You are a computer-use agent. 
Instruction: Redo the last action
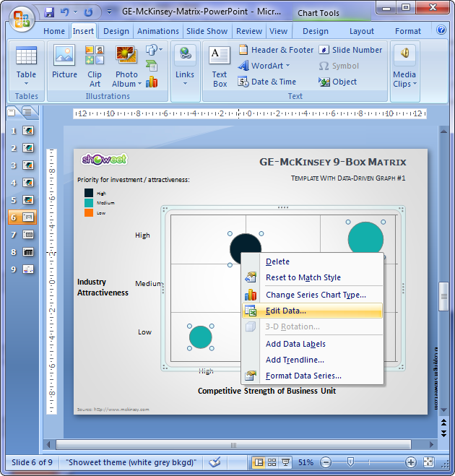tap(88, 12)
